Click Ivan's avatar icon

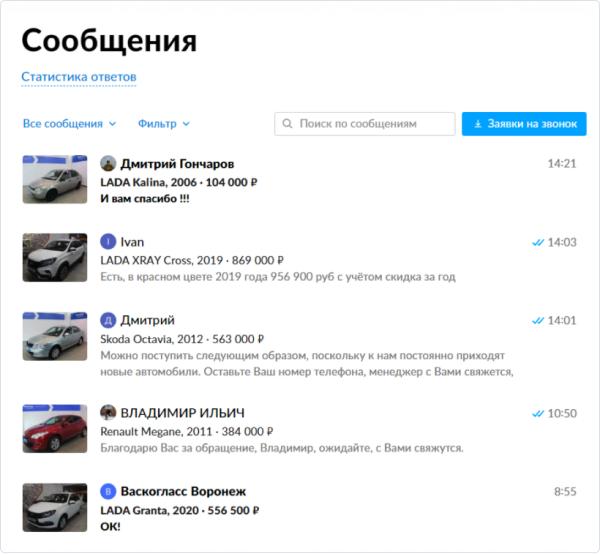pyautogui.click(x=108, y=242)
